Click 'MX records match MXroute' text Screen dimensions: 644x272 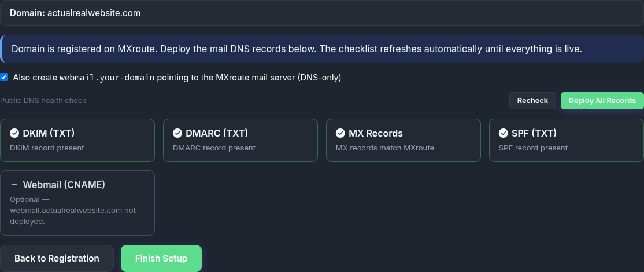tap(385, 148)
